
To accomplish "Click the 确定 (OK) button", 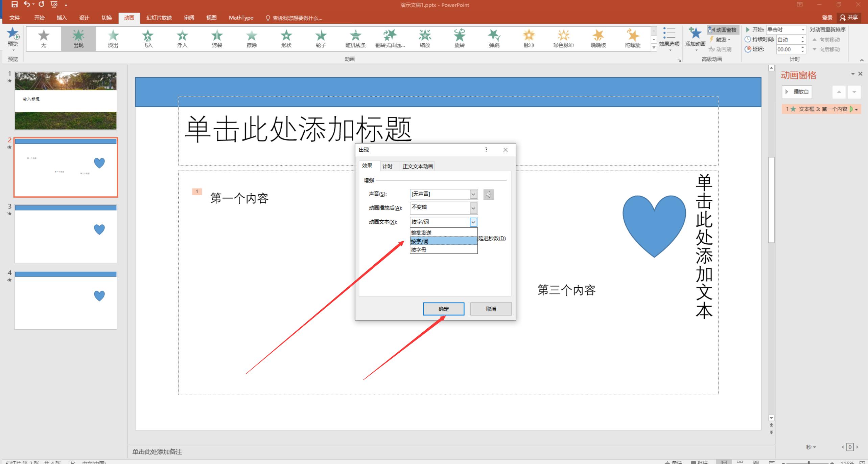I will point(443,309).
